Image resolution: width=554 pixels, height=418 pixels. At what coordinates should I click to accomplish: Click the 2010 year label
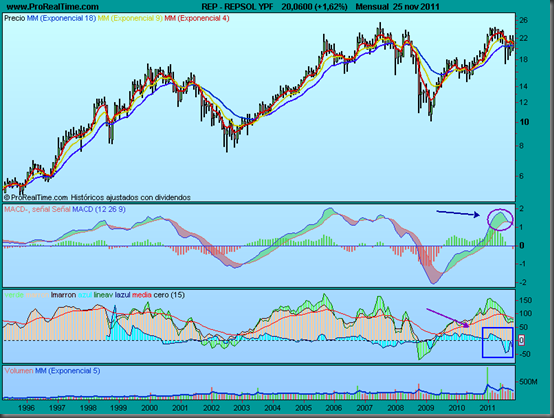(x=457, y=408)
